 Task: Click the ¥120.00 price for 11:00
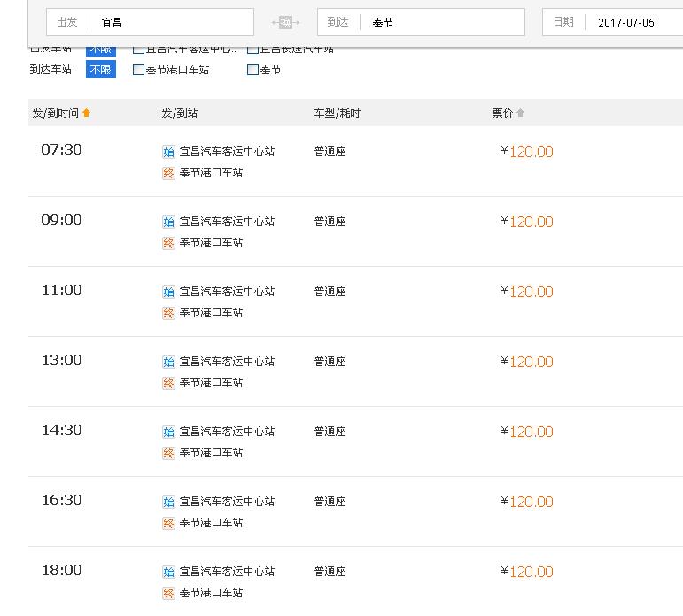point(527,292)
